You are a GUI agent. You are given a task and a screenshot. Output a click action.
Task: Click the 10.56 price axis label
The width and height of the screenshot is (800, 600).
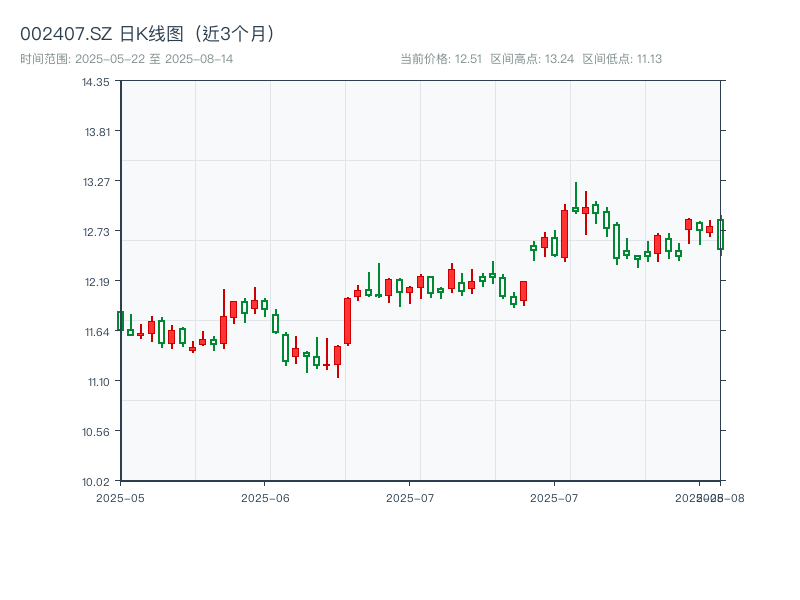96,432
